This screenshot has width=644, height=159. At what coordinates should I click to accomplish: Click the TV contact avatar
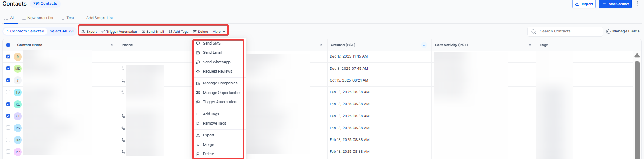[18, 92]
